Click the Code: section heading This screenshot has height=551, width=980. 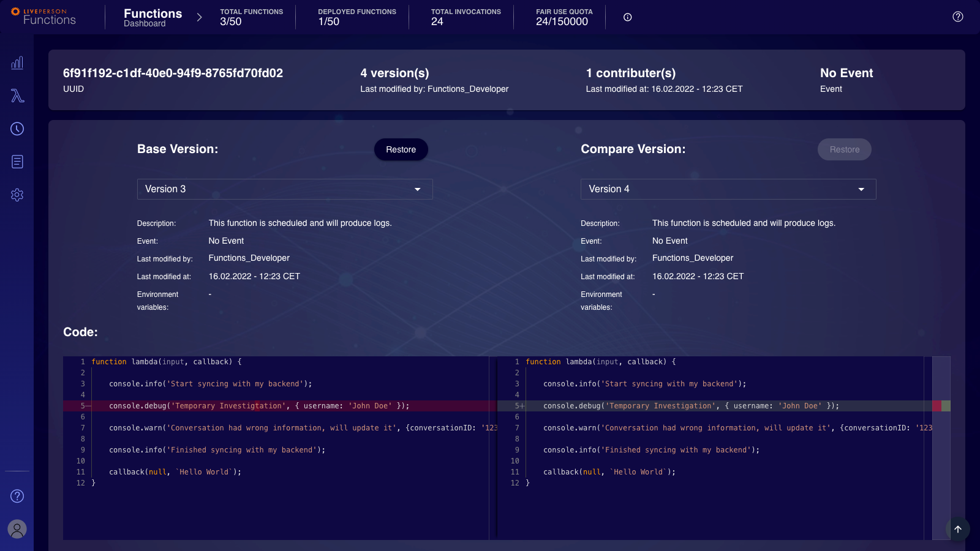pyautogui.click(x=80, y=332)
